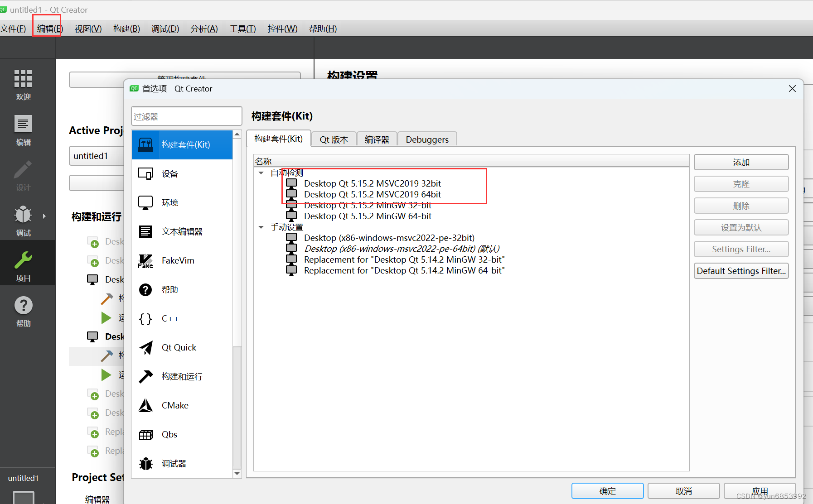The width and height of the screenshot is (813, 504).
Task: Open the 视图(V) menu
Action: [88, 29]
